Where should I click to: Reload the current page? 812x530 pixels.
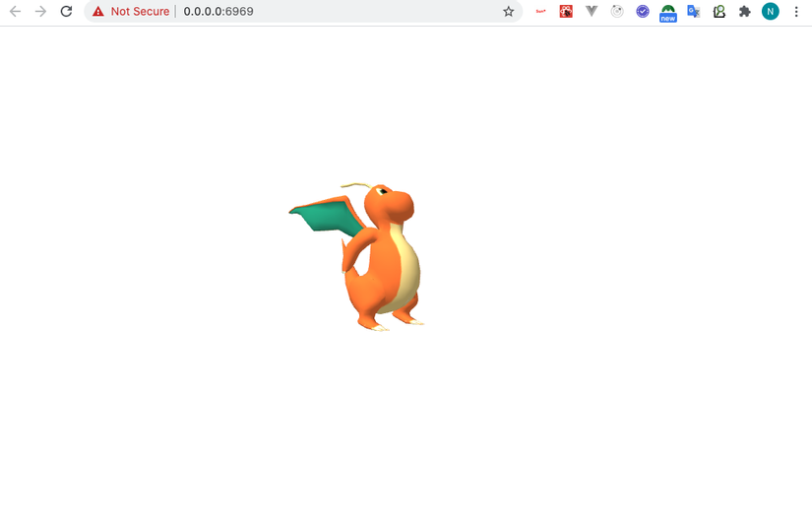tap(66, 12)
